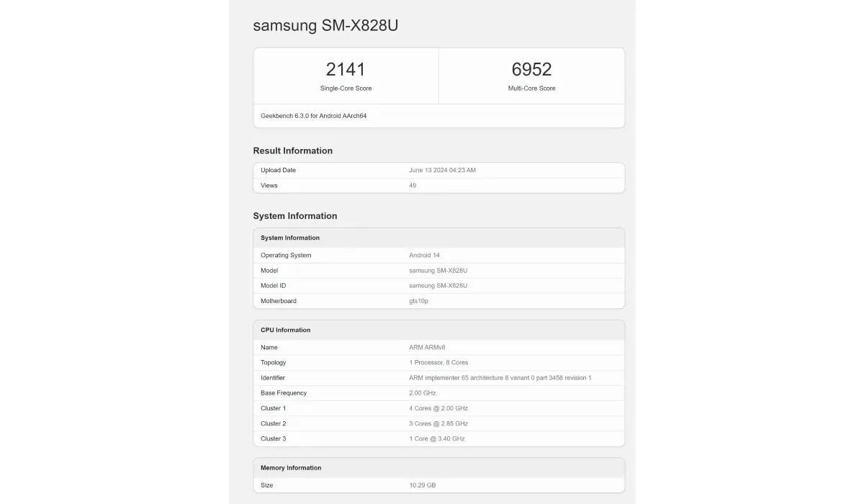Select the ARM ARMv8 name value
864x504 pixels.
tap(427, 348)
